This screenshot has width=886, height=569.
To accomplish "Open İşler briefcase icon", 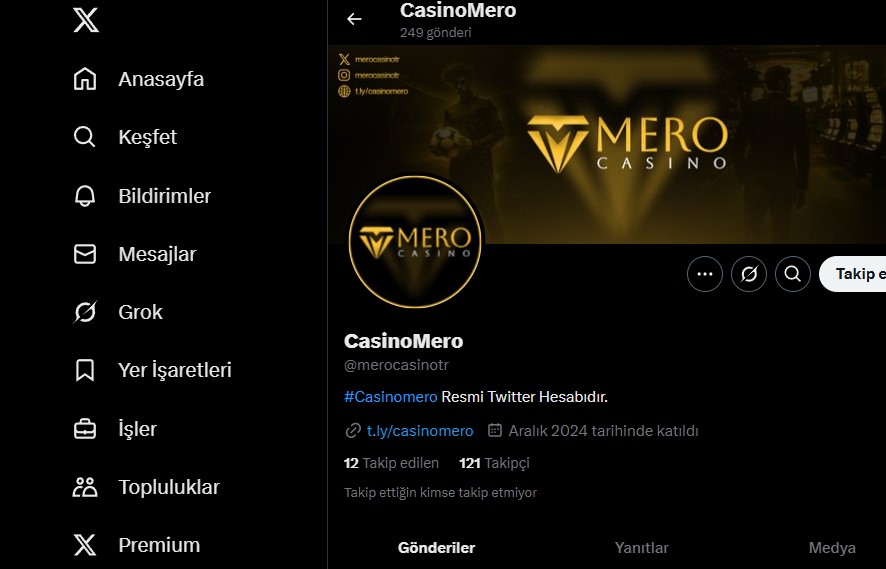I will pyautogui.click(x=85, y=429).
